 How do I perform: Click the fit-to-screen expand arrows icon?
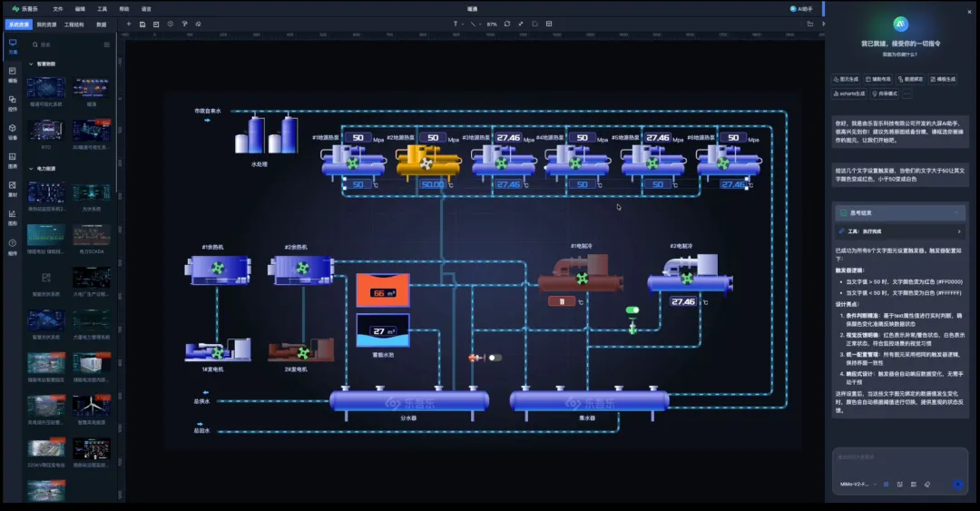click(x=521, y=24)
